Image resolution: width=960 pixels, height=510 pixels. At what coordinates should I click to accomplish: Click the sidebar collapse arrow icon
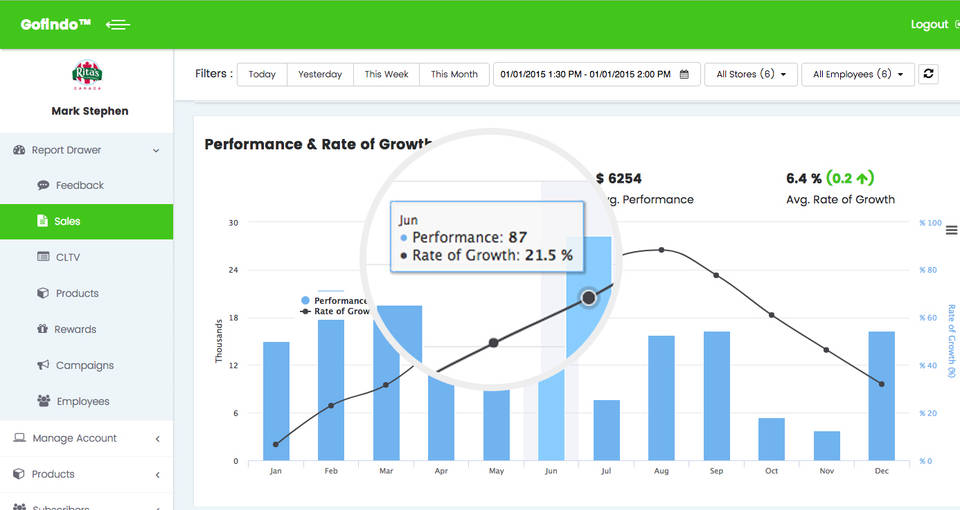point(118,25)
